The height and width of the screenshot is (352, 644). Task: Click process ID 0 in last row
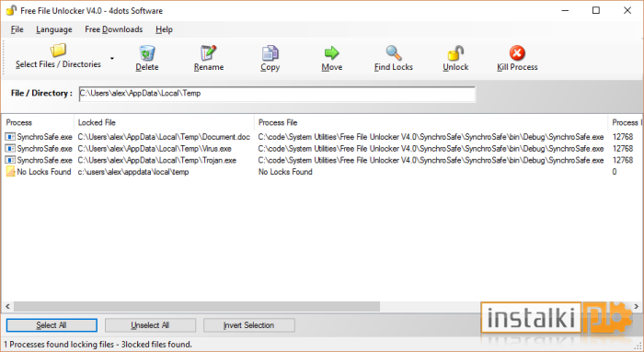point(615,172)
